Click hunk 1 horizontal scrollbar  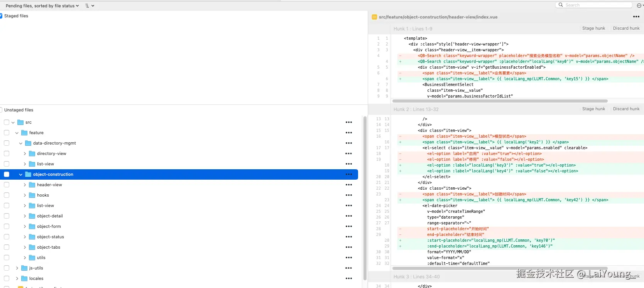point(500,101)
